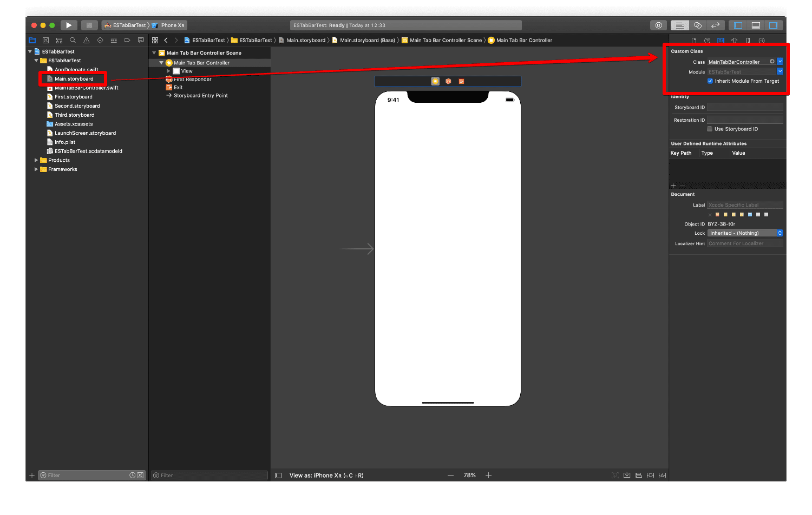
Task: Show the Quick Help inspector
Action: pos(707,41)
